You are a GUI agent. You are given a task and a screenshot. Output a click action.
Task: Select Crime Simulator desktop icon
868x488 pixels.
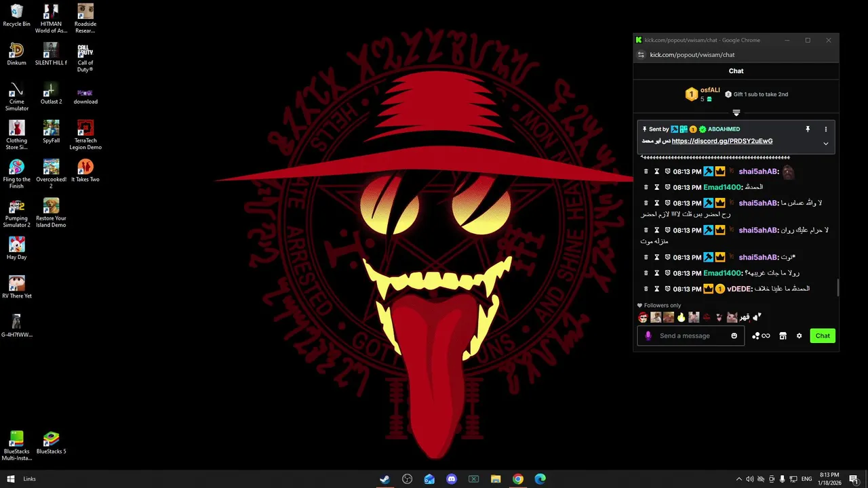tap(17, 96)
